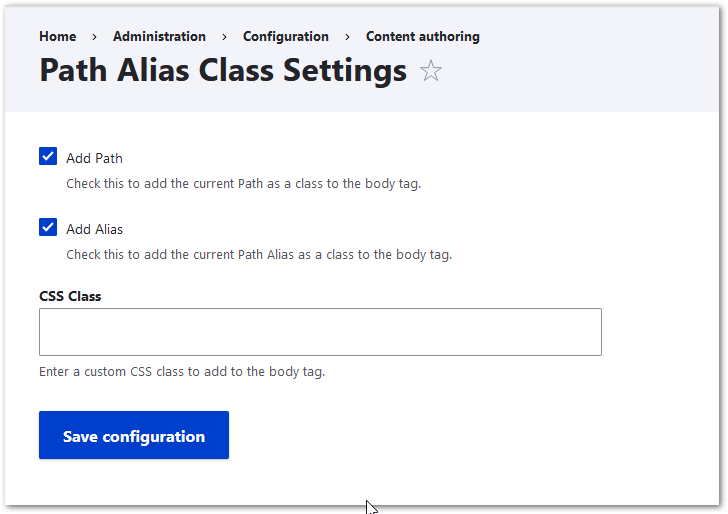Image resolution: width=728 pixels, height=514 pixels.
Task: Select the Path Alias Class Settings heading
Action: (x=223, y=71)
